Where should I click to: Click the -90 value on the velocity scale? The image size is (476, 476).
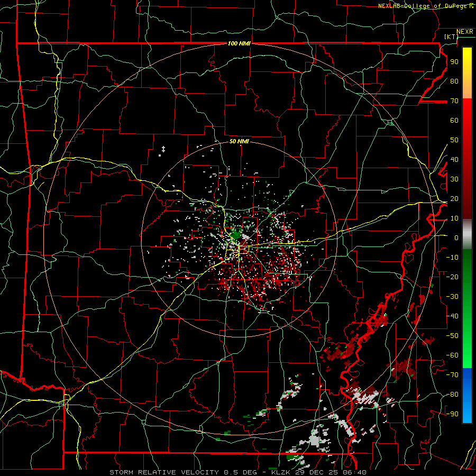[x=452, y=414]
